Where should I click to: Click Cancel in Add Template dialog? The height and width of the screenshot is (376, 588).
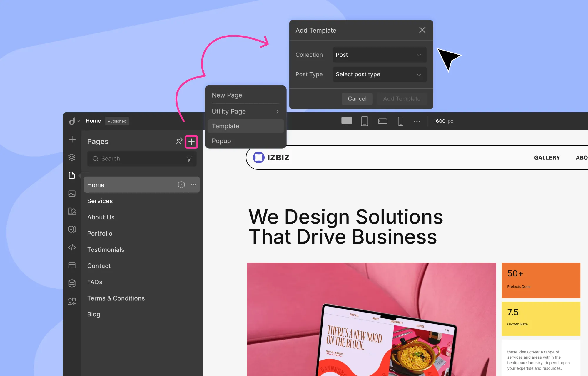(x=357, y=99)
